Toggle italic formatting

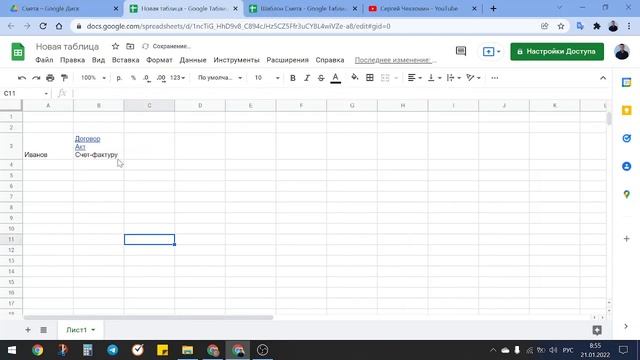click(x=307, y=78)
